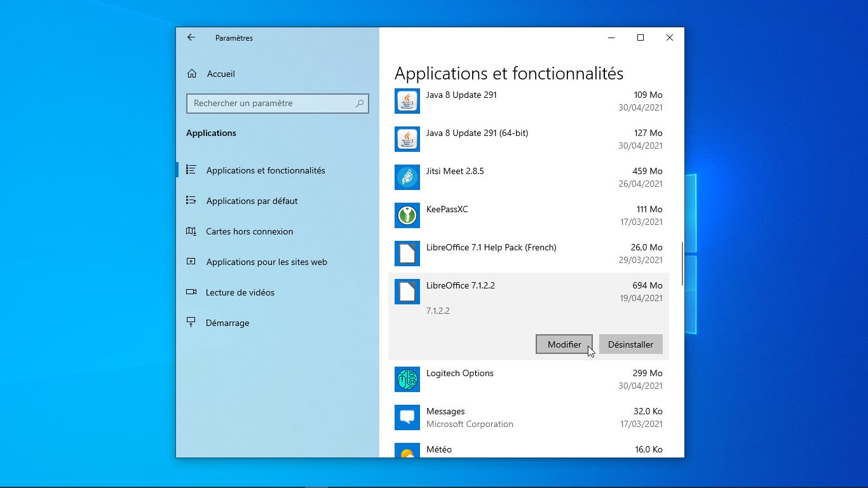Image resolution: width=868 pixels, height=488 pixels.
Task: Click the Java 8 Update 291 (64-bit) icon
Action: coord(407,139)
